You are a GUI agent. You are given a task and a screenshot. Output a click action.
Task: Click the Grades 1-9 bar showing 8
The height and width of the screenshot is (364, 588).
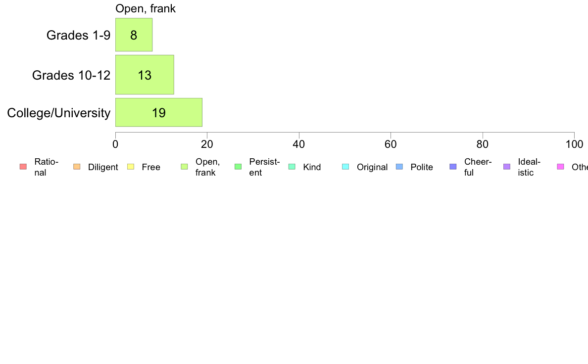[134, 35]
